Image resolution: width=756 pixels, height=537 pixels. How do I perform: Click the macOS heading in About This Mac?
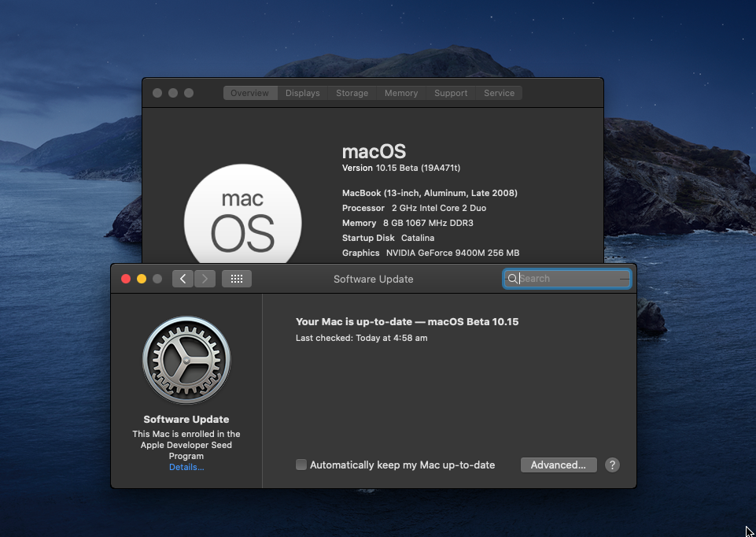coord(374,151)
